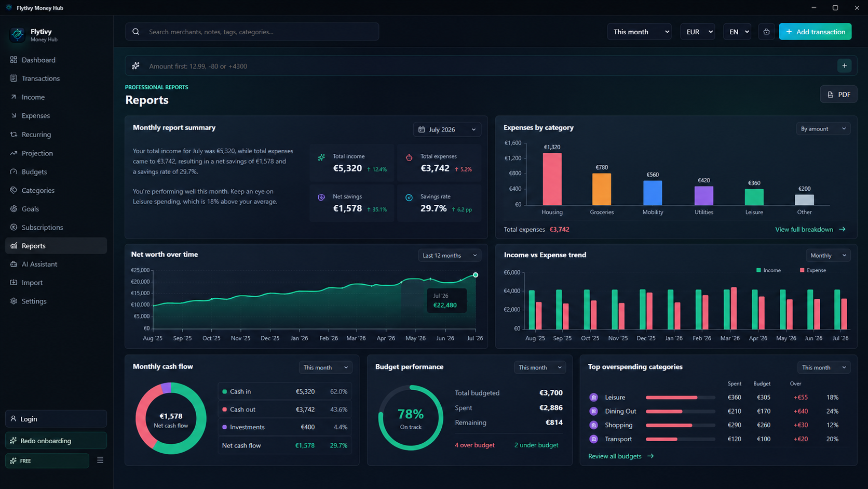Image resolution: width=868 pixels, height=489 pixels.
Task: Open the EN language dropdown
Action: [737, 32]
